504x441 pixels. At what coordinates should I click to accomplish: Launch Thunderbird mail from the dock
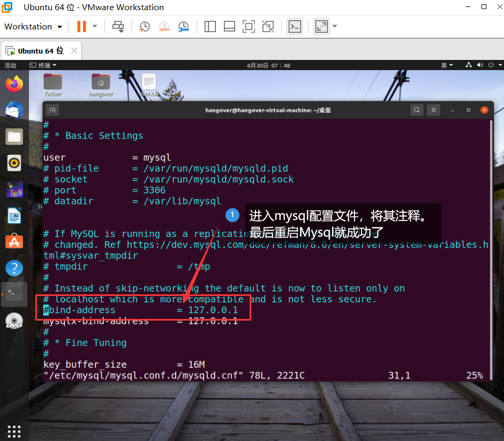(14, 110)
